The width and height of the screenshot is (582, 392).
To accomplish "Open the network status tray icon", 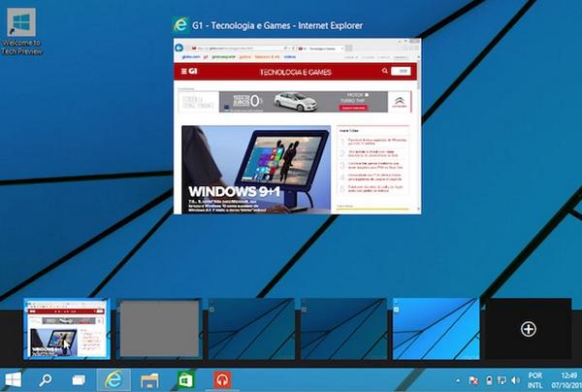I will click(501, 380).
